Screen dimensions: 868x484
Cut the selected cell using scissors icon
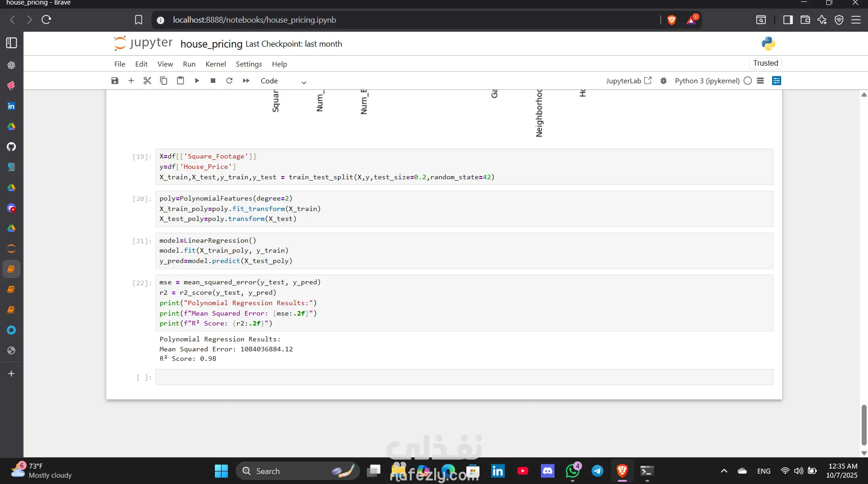pos(147,81)
